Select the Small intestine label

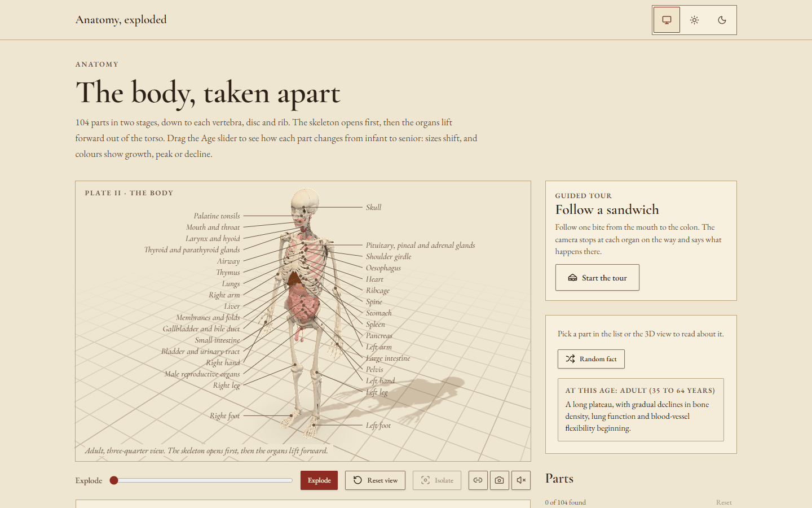click(x=218, y=340)
